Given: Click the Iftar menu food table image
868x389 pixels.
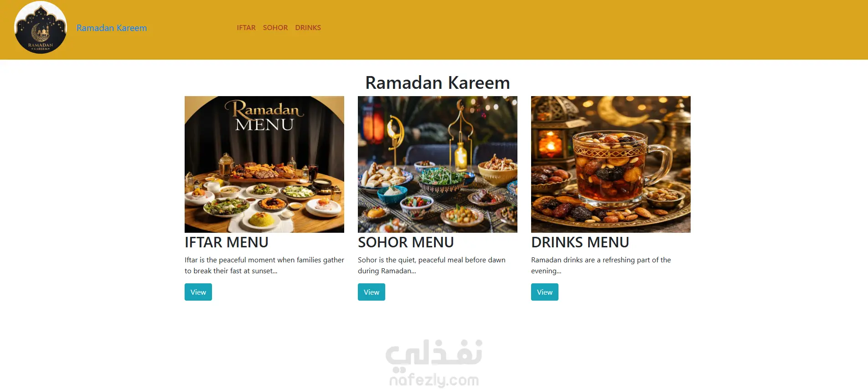Looking at the screenshot, I should [264, 164].
